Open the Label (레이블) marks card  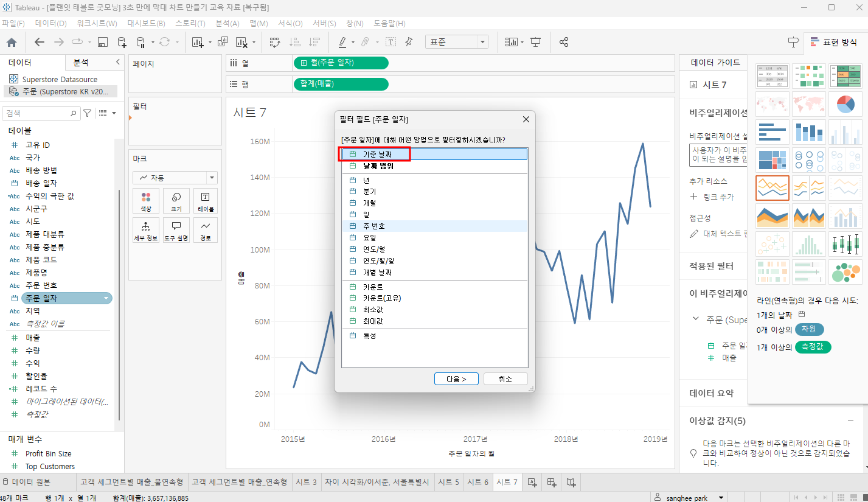pos(206,201)
